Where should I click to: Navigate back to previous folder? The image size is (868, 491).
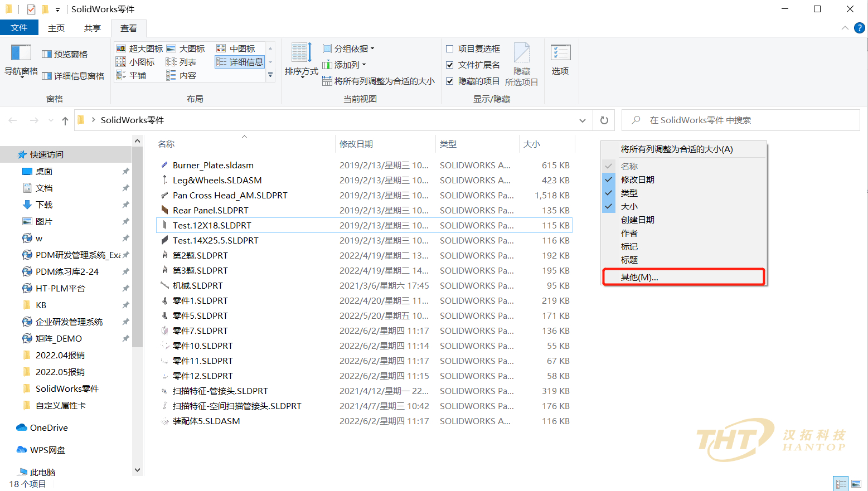click(13, 120)
